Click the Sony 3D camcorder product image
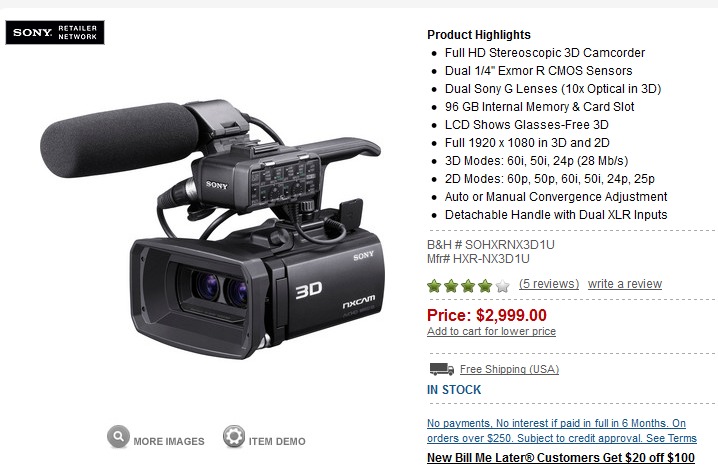This screenshot has width=718, height=469. [x=211, y=229]
